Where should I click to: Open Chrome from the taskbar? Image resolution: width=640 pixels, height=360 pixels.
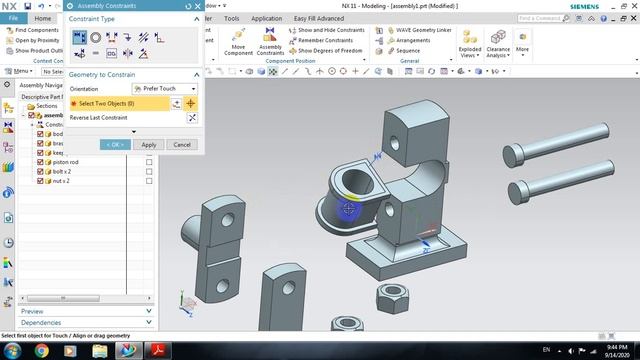[41, 351]
